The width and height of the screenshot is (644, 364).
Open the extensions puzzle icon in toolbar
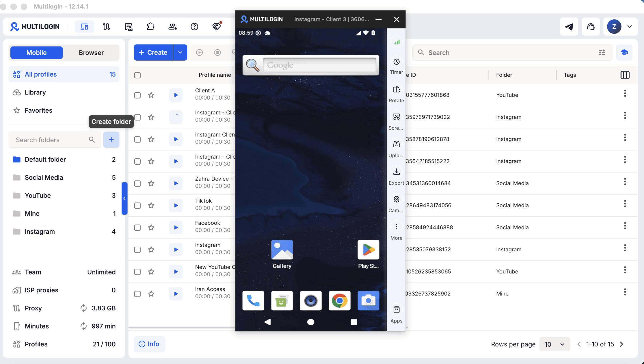point(150,26)
